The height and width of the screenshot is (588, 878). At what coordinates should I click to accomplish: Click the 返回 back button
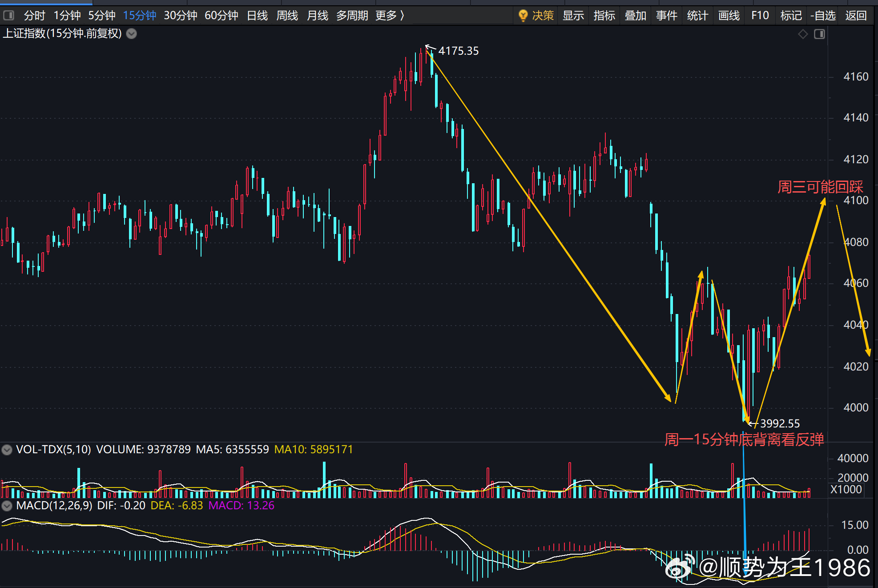pos(856,16)
